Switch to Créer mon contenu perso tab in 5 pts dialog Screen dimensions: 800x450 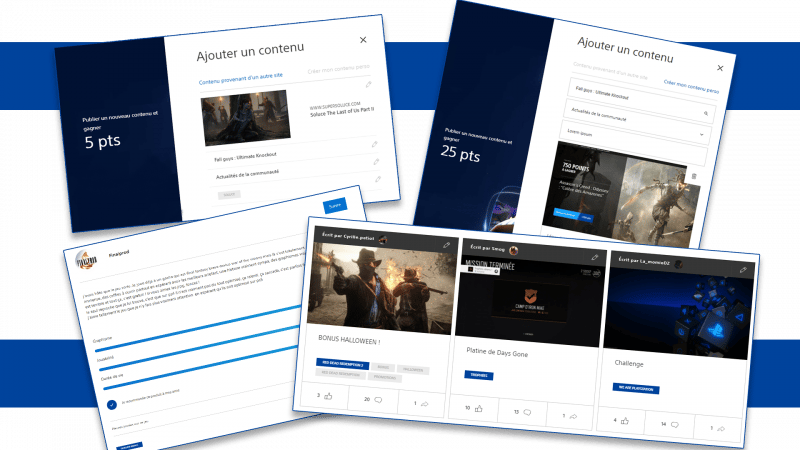point(338,69)
